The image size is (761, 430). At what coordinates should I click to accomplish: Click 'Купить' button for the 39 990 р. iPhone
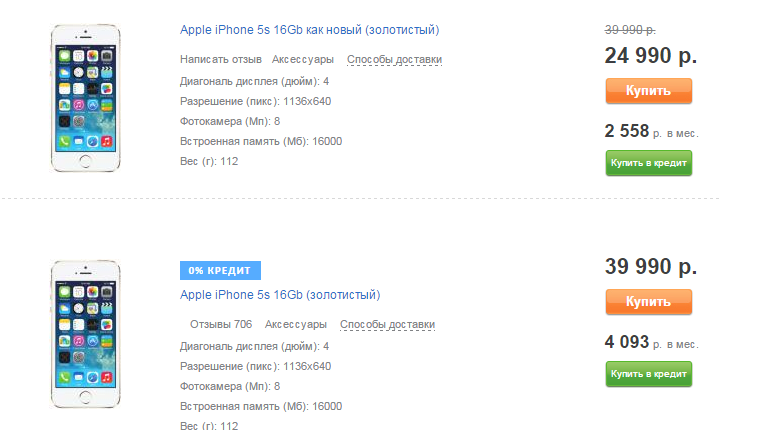coord(649,302)
